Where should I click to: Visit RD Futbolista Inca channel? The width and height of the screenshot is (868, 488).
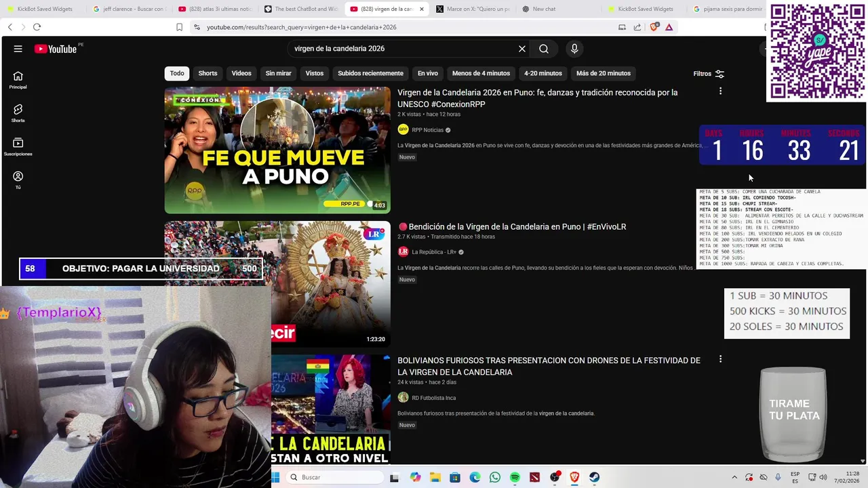click(433, 398)
